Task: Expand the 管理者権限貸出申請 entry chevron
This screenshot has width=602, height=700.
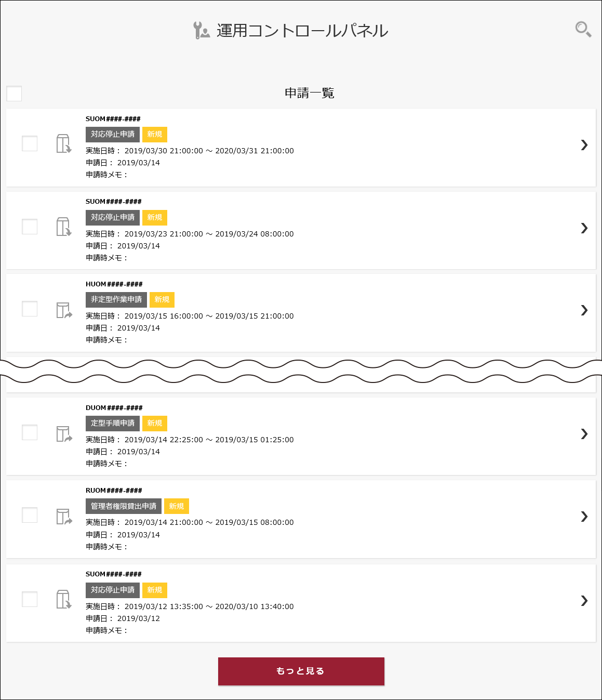Action: point(584,517)
